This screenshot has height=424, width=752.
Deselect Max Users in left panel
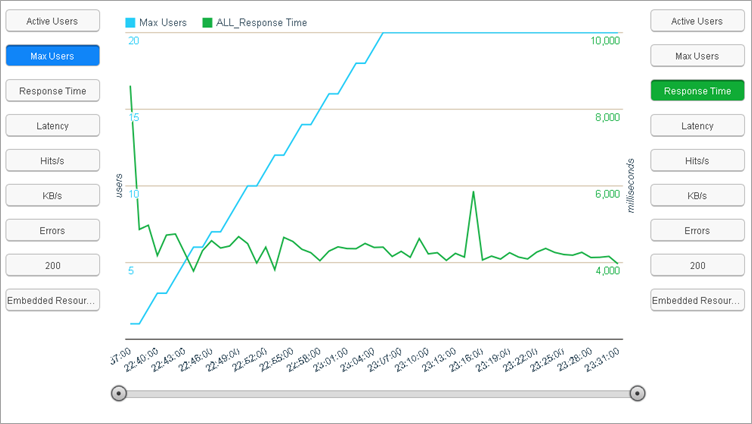pos(53,56)
